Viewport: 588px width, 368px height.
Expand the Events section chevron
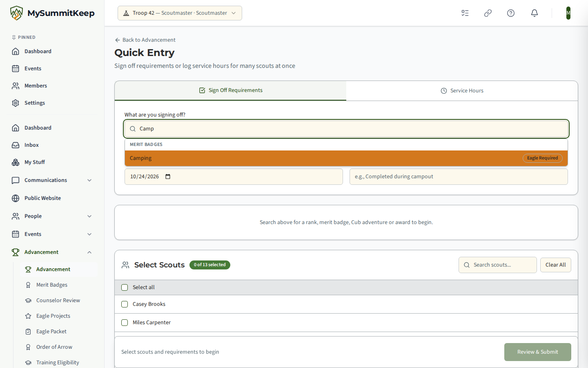(x=89, y=234)
